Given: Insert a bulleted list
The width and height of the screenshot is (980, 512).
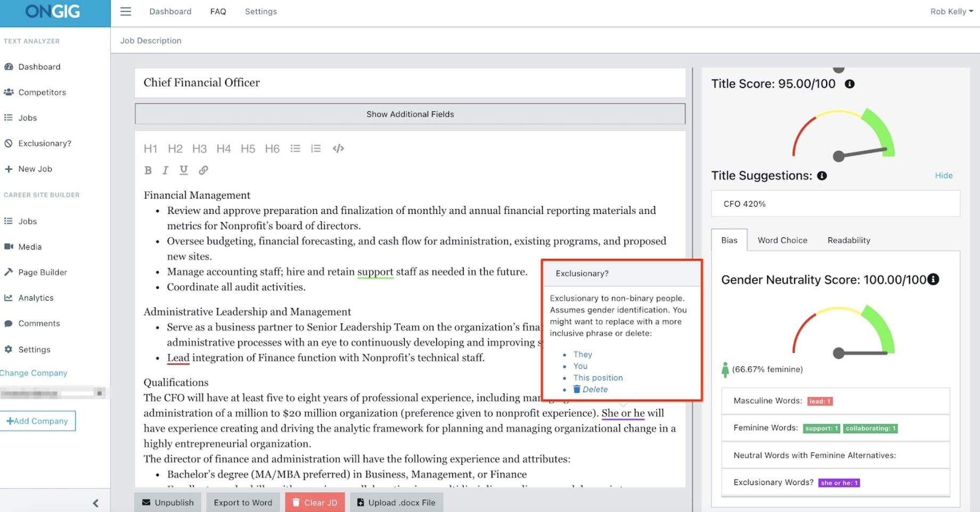Looking at the screenshot, I should [x=296, y=148].
